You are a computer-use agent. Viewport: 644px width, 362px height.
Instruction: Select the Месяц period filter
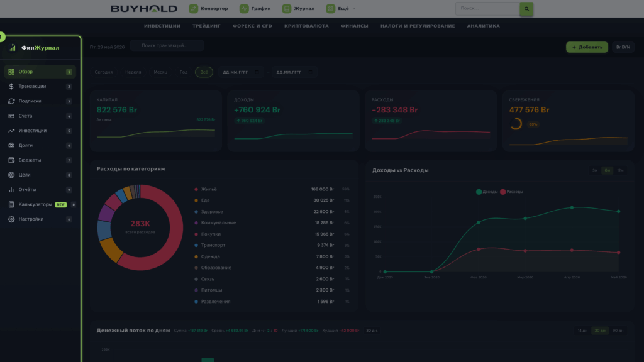click(160, 72)
